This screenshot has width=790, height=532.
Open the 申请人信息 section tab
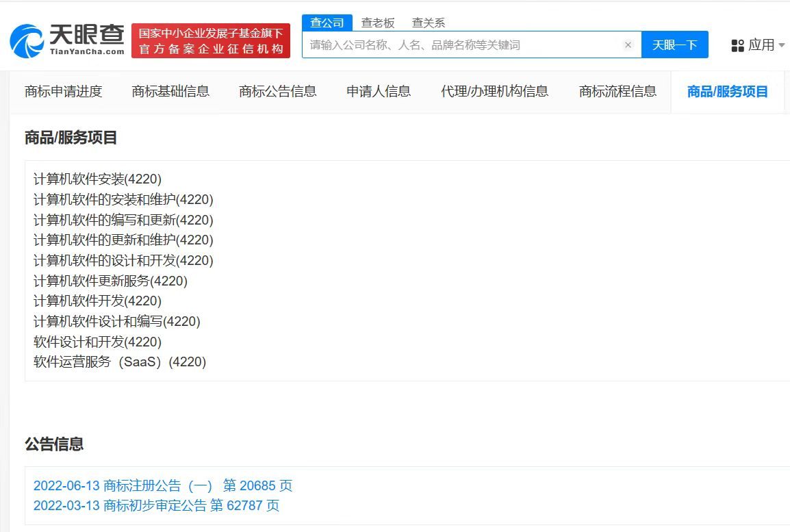(378, 91)
